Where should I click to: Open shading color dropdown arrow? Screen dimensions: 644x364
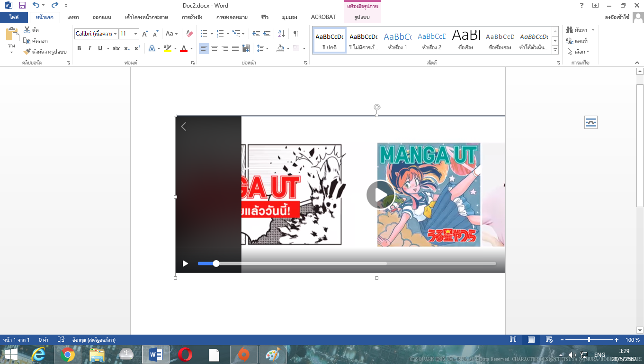click(288, 48)
